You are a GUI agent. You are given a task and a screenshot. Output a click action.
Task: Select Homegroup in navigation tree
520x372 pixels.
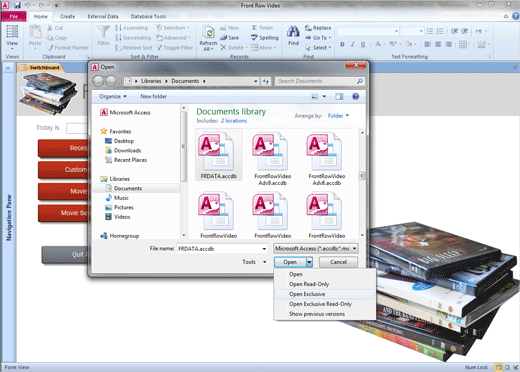click(x=120, y=236)
